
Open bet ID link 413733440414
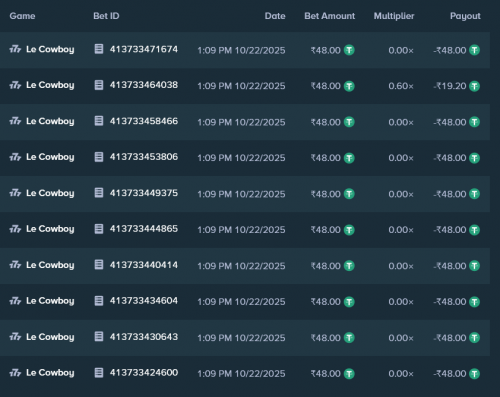[144, 265]
